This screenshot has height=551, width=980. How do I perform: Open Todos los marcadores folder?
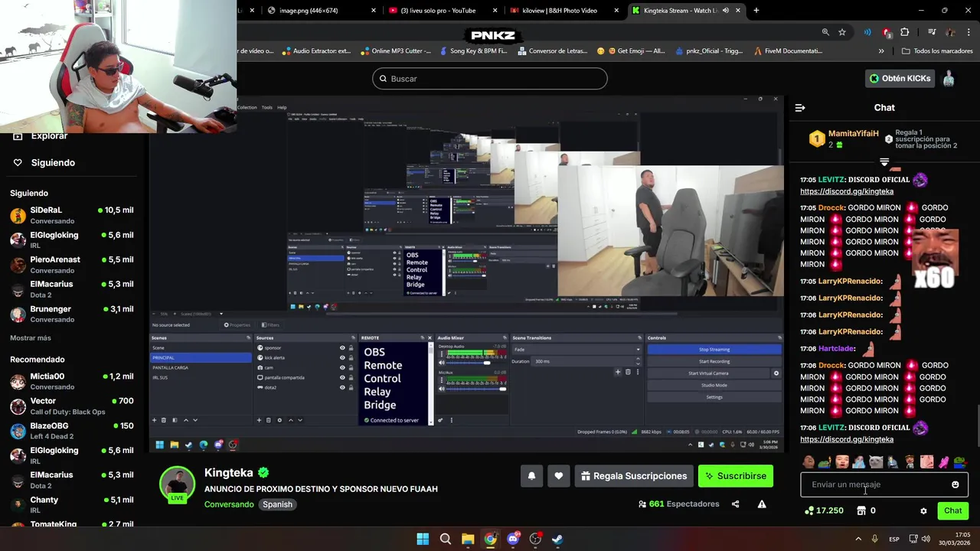click(937, 51)
